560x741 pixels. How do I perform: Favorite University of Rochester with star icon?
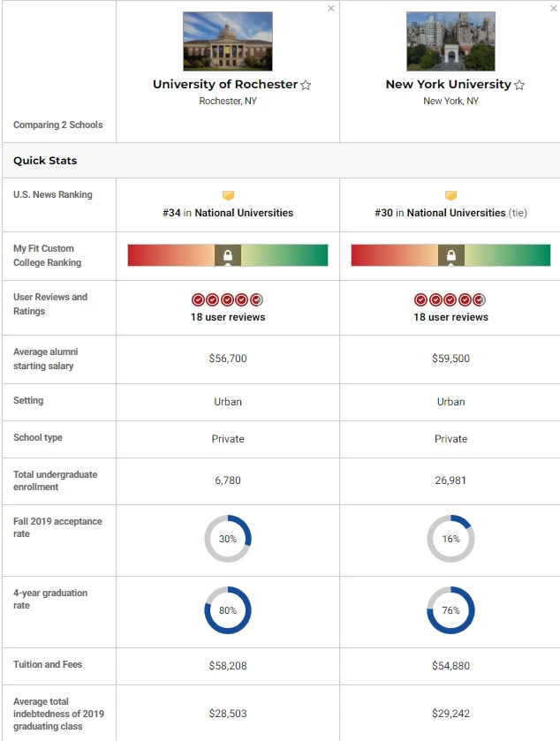click(306, 85)
